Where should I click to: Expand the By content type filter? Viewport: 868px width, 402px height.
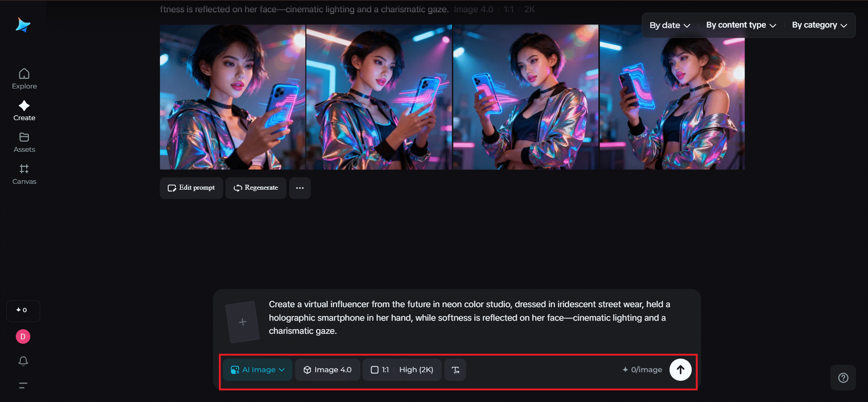[x=741, y=25]
